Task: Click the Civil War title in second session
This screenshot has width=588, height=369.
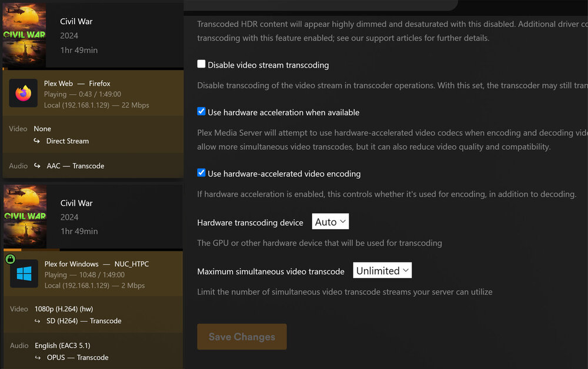Action: [x=76, y=203]
